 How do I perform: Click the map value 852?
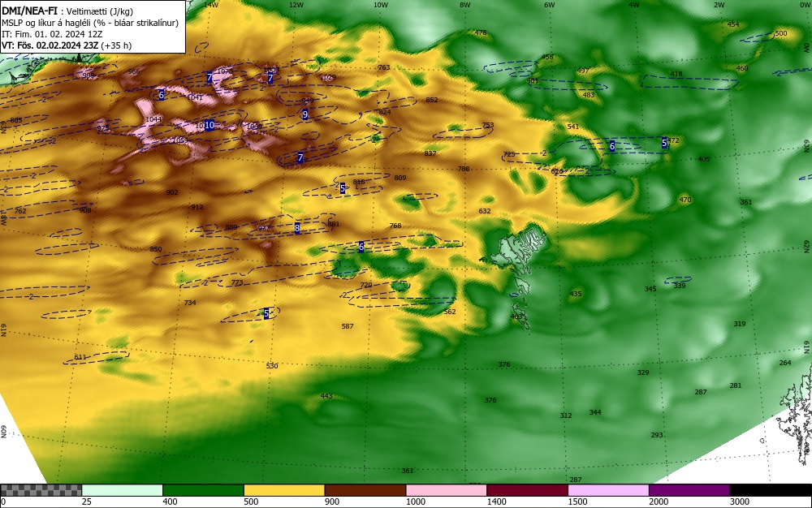(432, 100)
